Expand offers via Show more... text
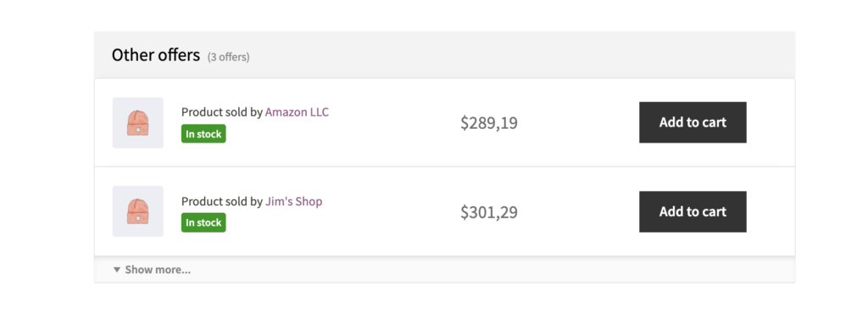The height and width of the screenshot is (336, 868). click(158, 270)
